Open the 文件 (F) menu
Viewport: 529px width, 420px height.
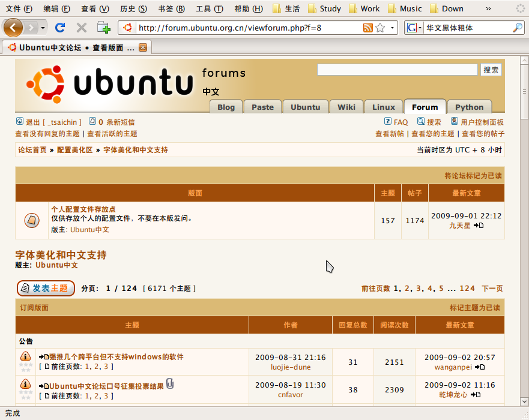19,9
